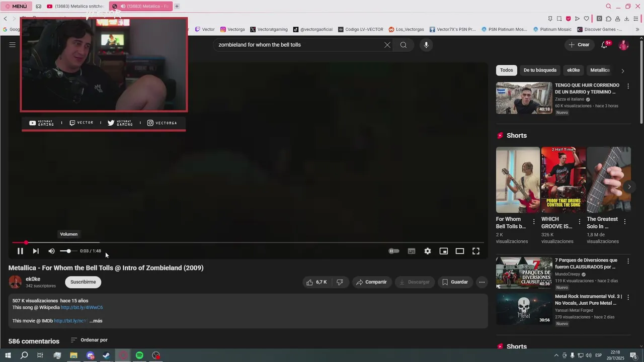Viewport: 644px width, 362px height.
Task: Open browser extensions puzzle icon
Action: 608,19
